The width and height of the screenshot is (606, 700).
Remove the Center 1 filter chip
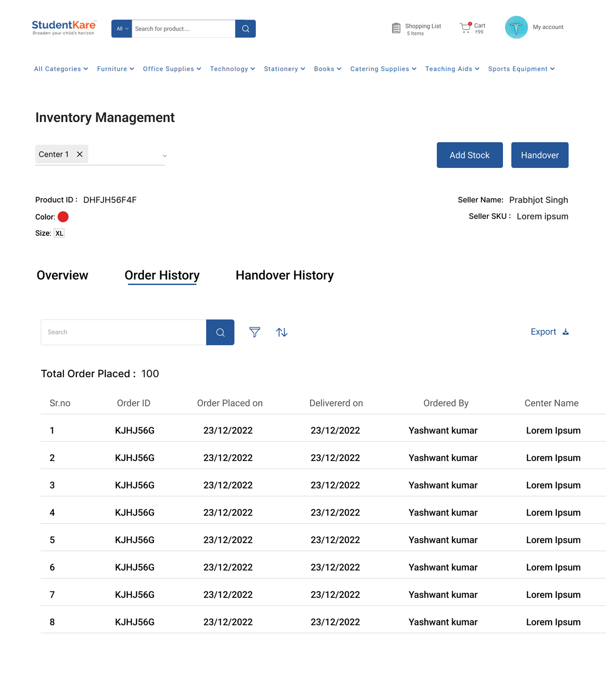(80, 154)
